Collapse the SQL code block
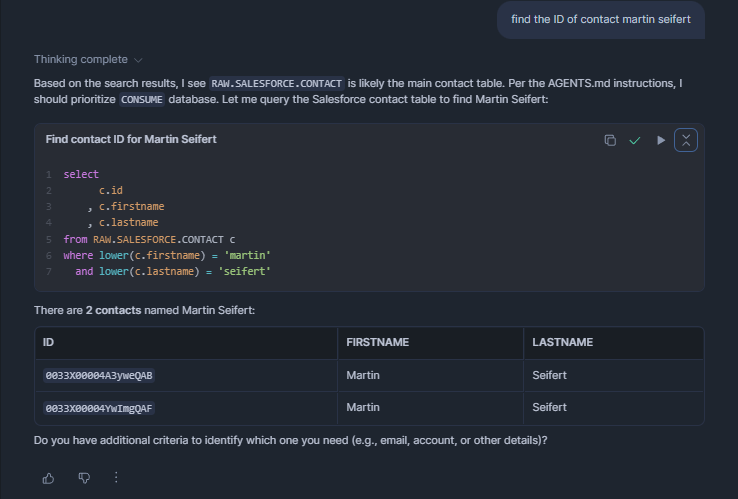This screenshot has width=738, height=499. point(686,140)
